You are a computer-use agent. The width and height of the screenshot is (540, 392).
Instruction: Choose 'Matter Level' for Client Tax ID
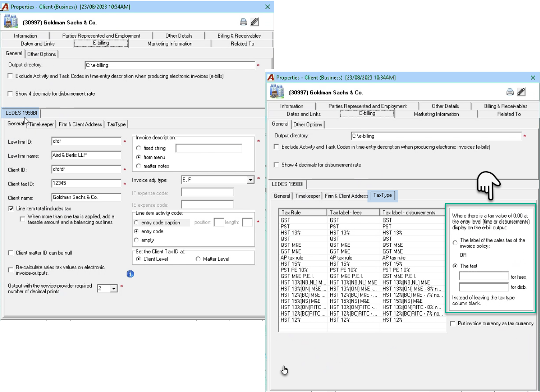[x=198, y=259]
